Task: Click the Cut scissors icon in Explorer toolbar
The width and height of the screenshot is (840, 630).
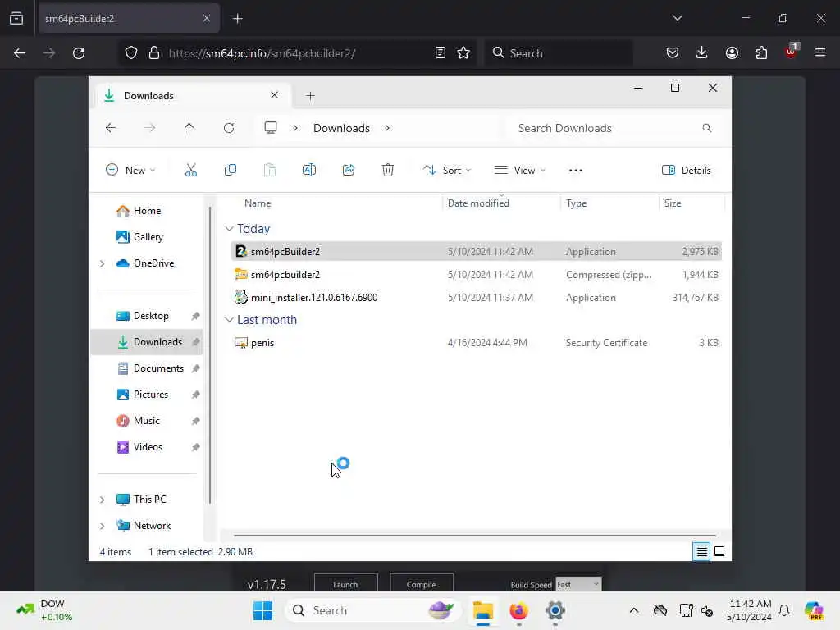Action: (x=190, y=171)
